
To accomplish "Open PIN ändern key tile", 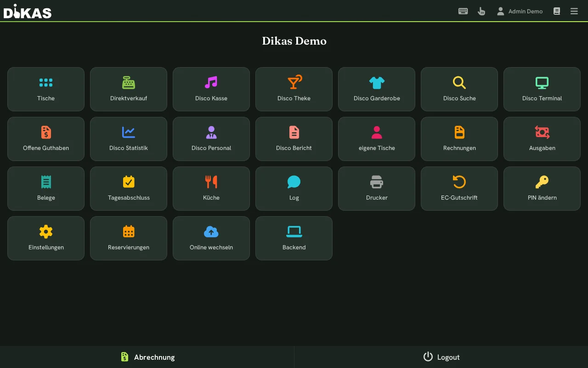I will click(x=542, y=189).
